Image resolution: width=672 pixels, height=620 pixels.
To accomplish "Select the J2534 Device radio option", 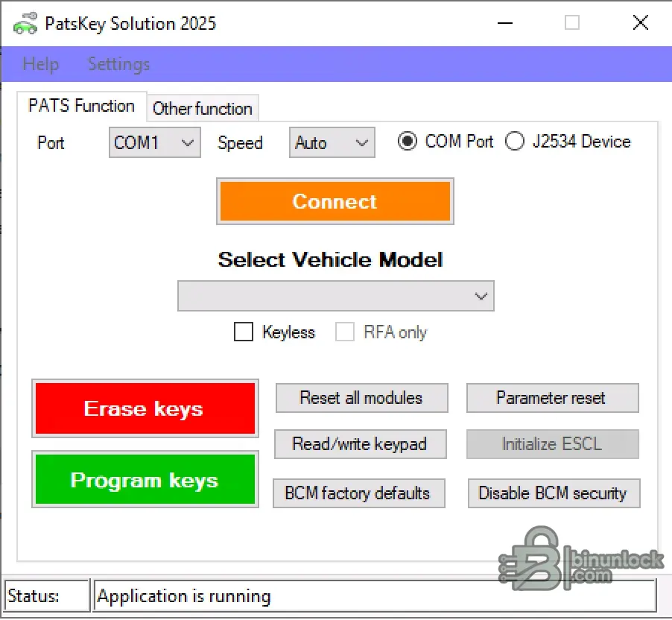I will [515, 142].
